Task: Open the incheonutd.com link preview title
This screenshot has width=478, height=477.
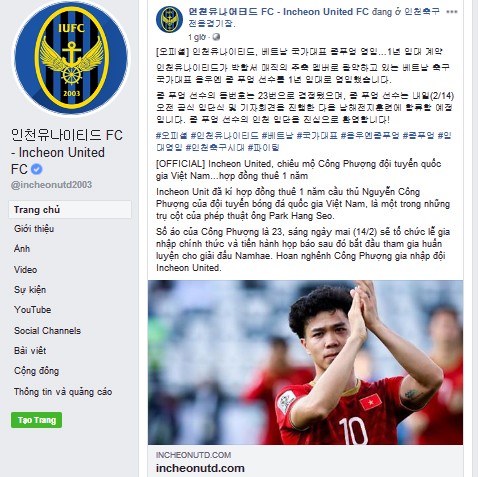Action: tap(200, 468)
